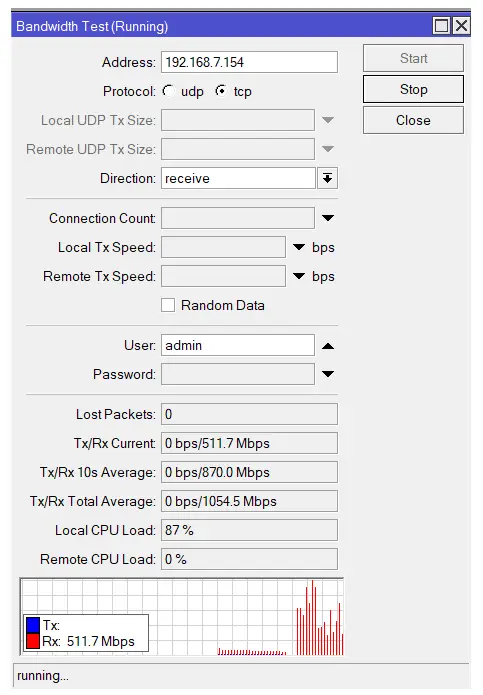Screen dimensions: 483x695
Task: Expand the Remote Tx Speed arrow
Action: [299, 276]
